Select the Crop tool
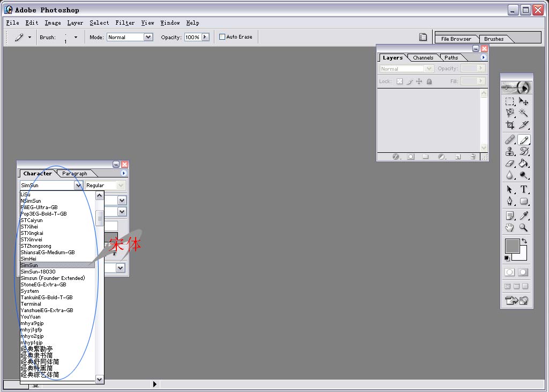 click(x=510, y=125)
